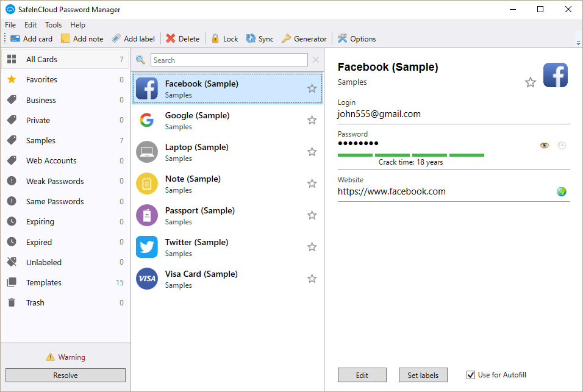
Task: Expand the toolbar overflow arrow
Action: pyautogui.click(x=578, y=43)
